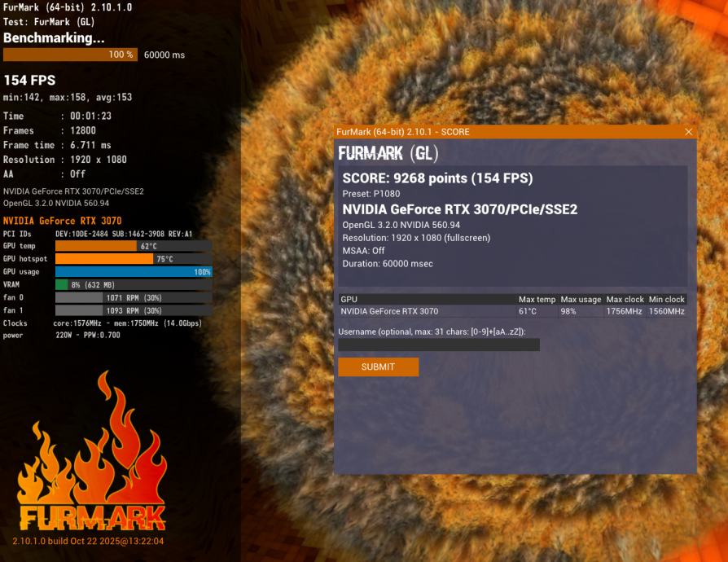Click the 60000 ms label beside progress bar
Screen dimensions: 728x562
[164, 55]
